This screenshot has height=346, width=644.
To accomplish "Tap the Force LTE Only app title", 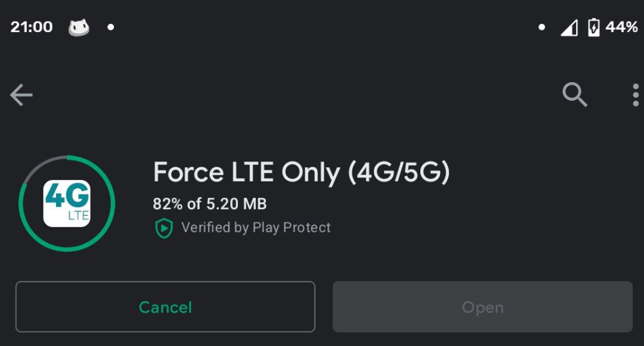I will (302, 172).
